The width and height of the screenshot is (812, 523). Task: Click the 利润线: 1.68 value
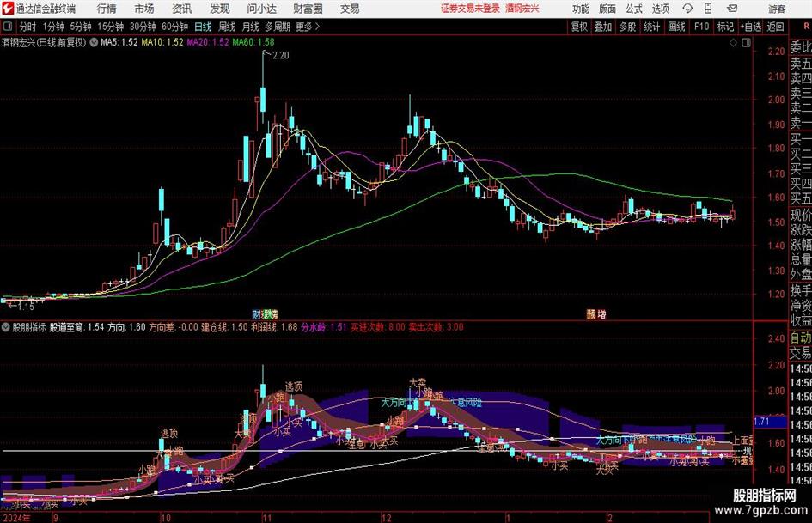(274, 327)
